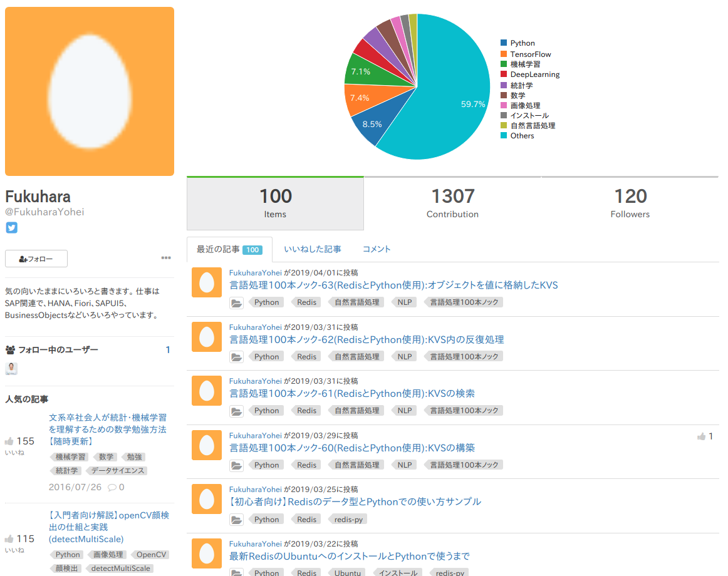Click the large egg profile picture

(90, 91)
